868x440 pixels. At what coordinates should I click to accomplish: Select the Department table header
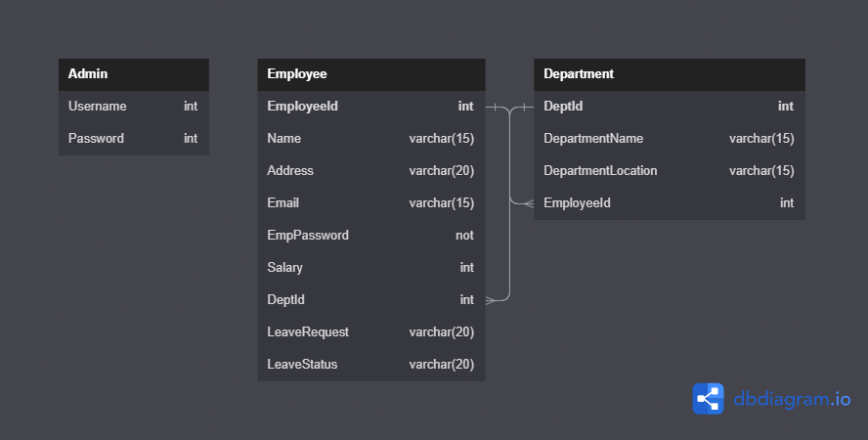(x=669, y=74)
